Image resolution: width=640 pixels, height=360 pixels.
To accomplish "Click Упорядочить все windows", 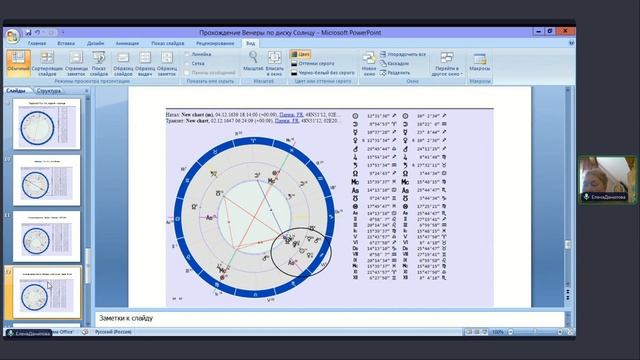I will 403,54.
